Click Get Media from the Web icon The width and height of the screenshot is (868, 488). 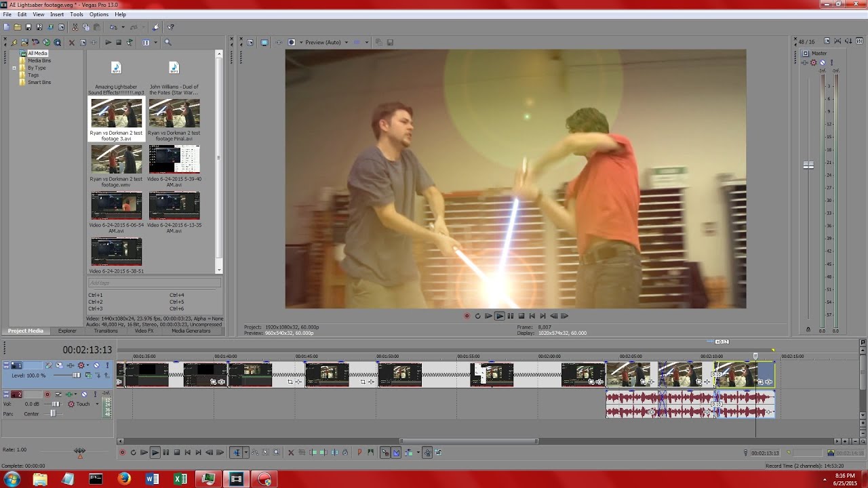tap(57, 42)
